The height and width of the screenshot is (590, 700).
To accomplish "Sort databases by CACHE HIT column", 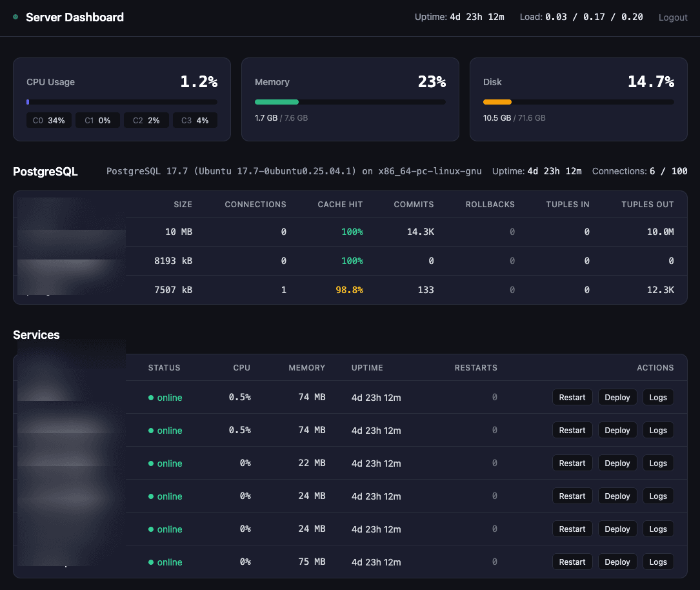I will tap(340, 204).
